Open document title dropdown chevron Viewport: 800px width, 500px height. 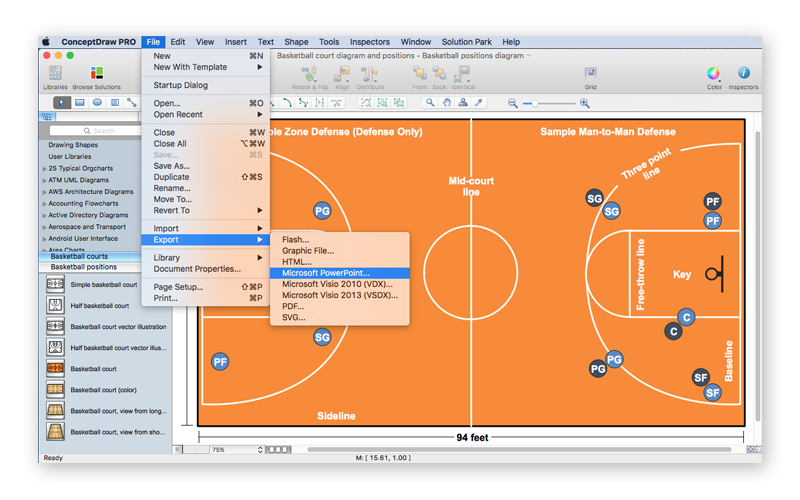(529, 56)
